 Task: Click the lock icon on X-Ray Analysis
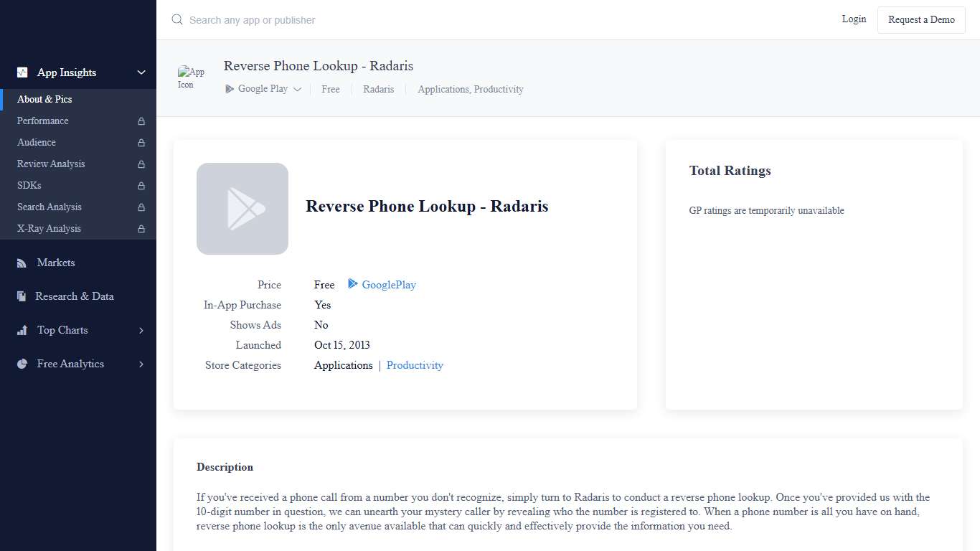point(142,228)
